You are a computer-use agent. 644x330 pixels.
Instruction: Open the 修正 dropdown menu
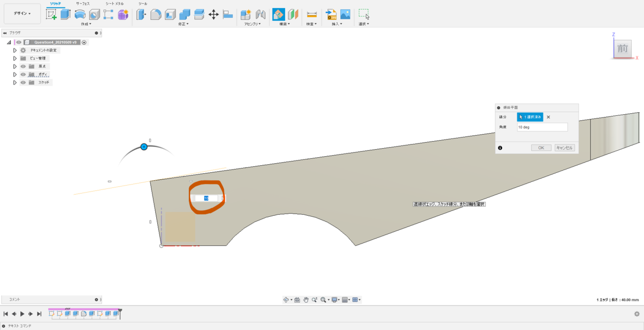pos(183,24)
